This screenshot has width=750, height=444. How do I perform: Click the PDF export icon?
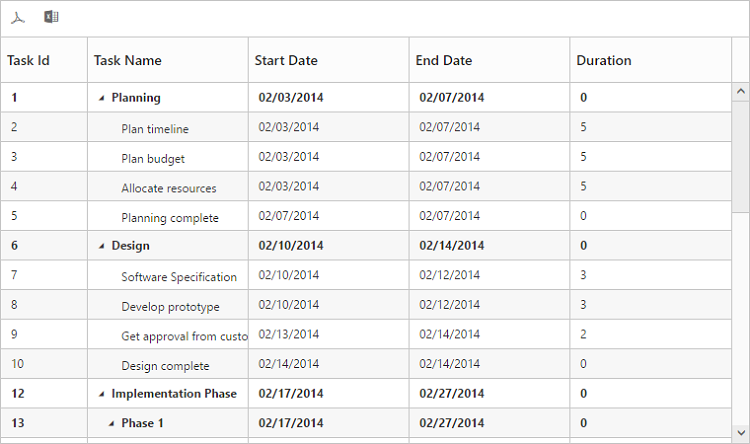tap(18, 18)
